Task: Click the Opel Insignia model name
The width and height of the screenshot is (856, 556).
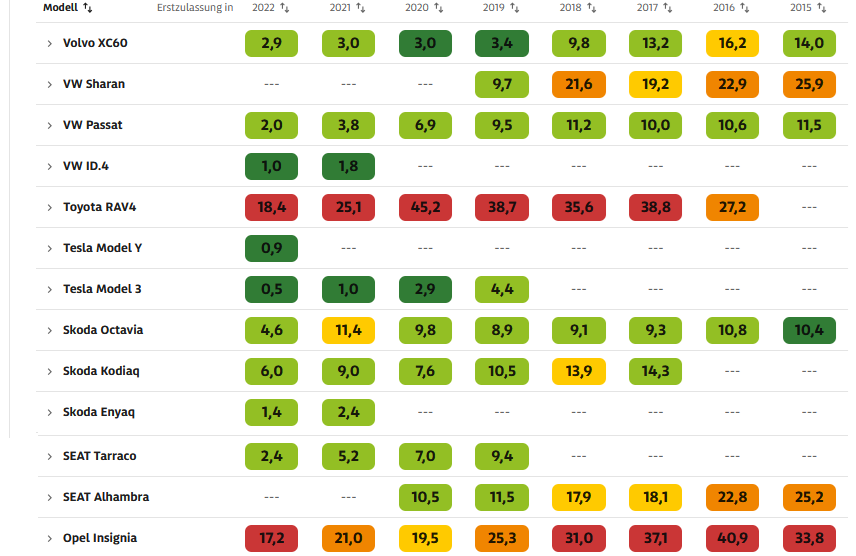Action: (x=100, y=538)
